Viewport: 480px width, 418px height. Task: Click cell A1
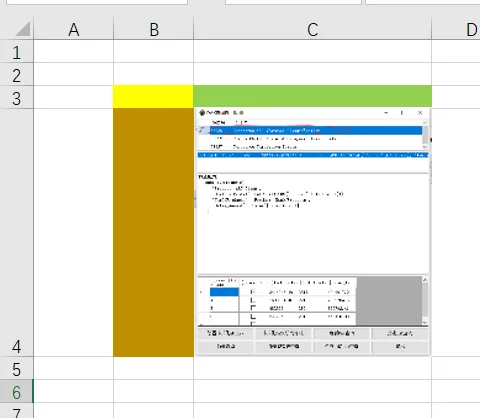(73, 51)
